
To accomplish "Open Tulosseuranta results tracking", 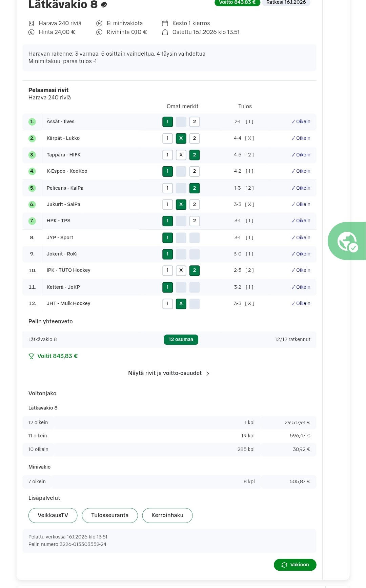I will pos(110,515).
